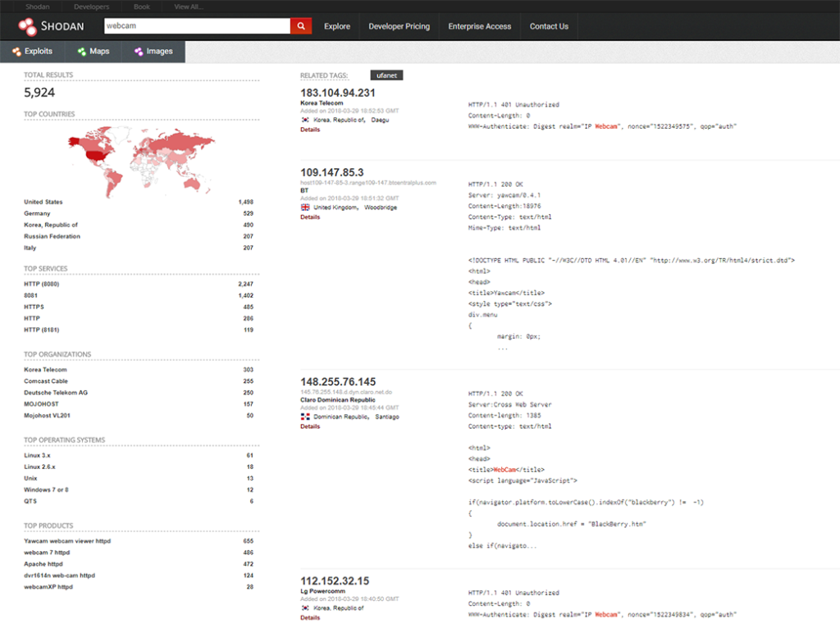Click the Maps icon in subnav
Screen dimensions: 840x642
[81, 52]
